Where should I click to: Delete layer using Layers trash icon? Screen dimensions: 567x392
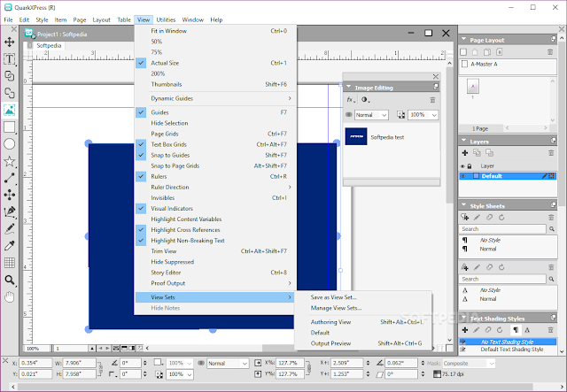click(551, 153)
